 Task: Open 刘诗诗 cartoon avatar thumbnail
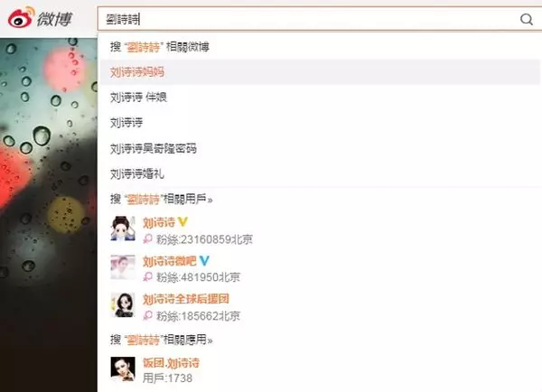click(x=123, y=229)
